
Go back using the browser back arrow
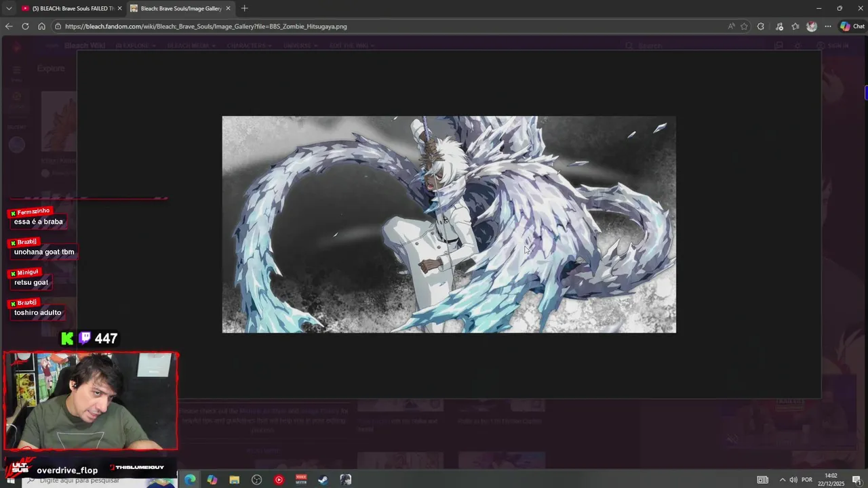pyautogui.click(x=9, y=26)
